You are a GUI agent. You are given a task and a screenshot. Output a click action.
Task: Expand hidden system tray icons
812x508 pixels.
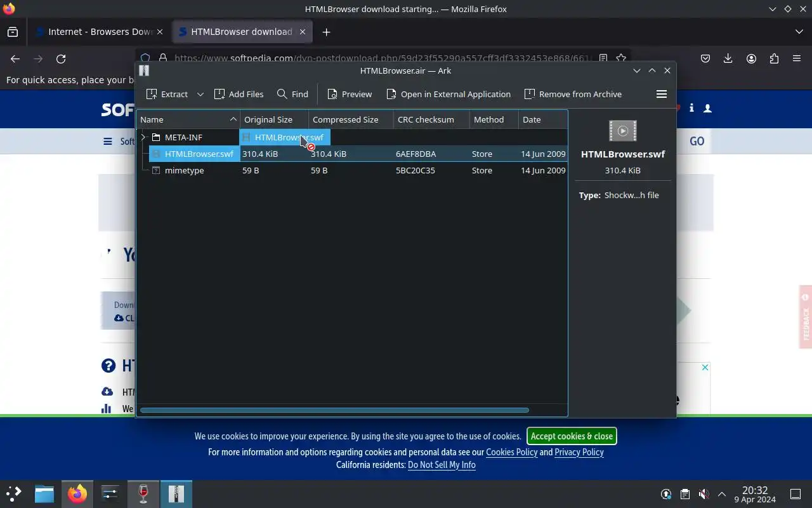722,494
